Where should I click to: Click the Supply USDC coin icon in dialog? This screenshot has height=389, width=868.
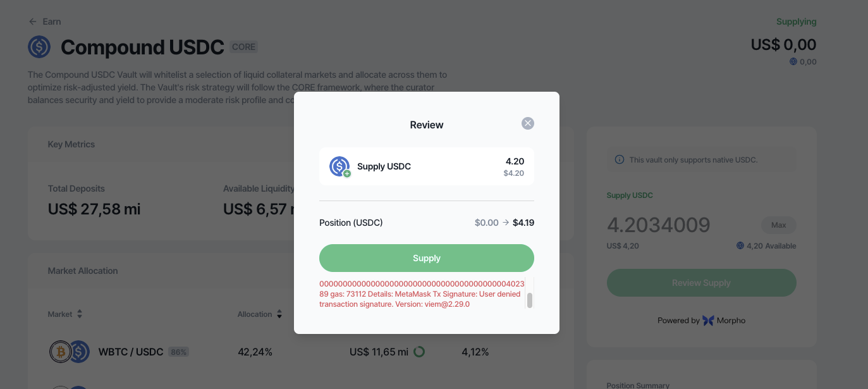click(x=340, y=166)
